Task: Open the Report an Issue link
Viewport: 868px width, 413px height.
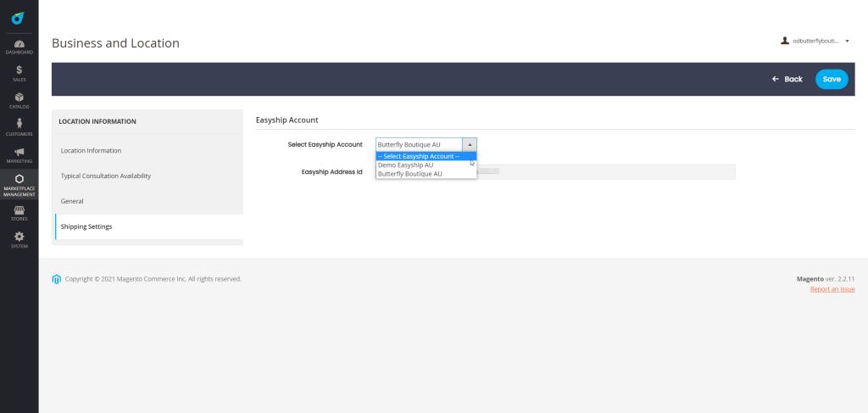Action: pos(832,289)
